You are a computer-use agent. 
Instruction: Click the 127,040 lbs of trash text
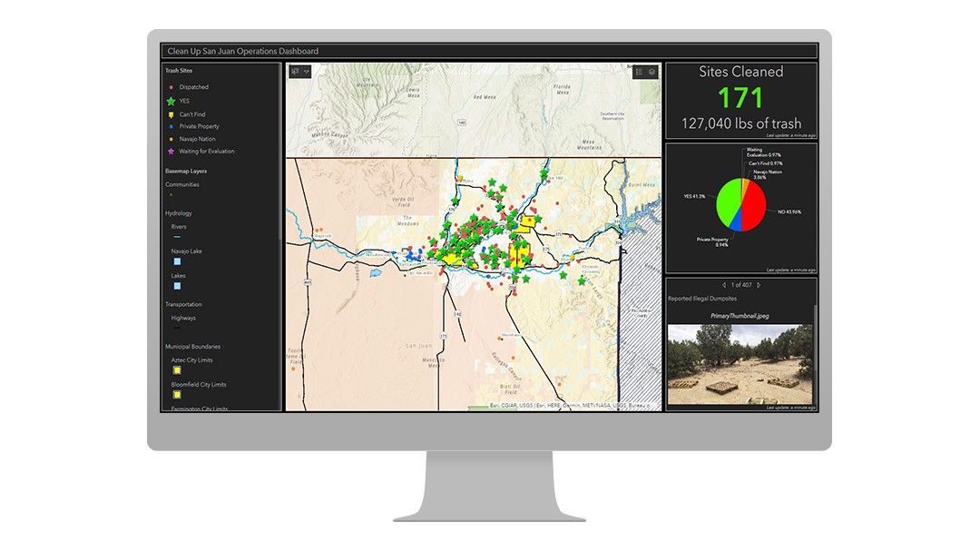click(741, 123)
